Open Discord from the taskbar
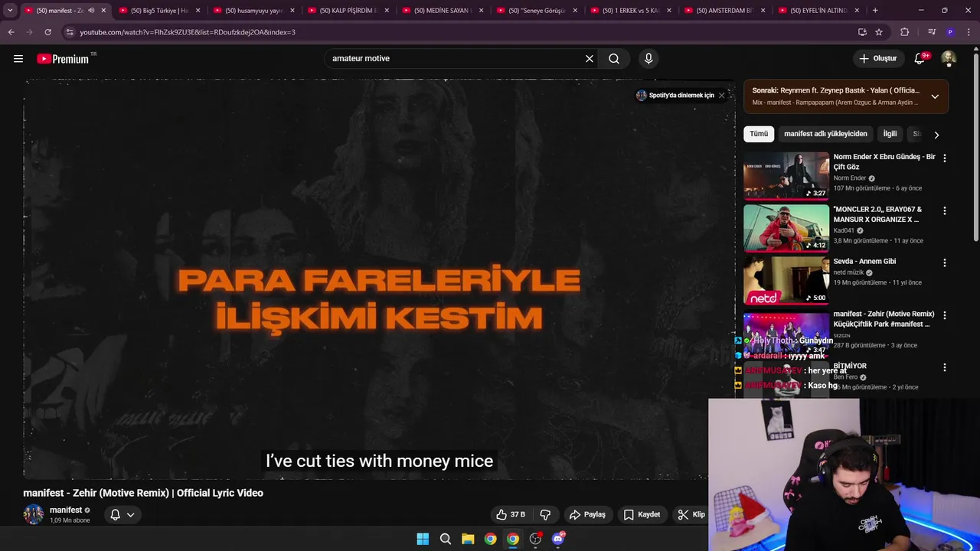This screenshot has width=980, height=551. click(x=558, y=539)
